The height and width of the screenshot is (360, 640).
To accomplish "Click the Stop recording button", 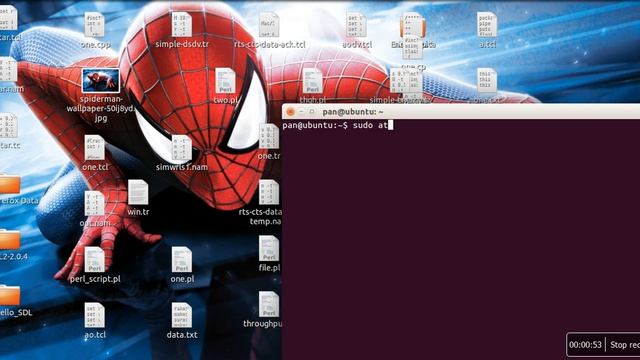I will [624, 345].
